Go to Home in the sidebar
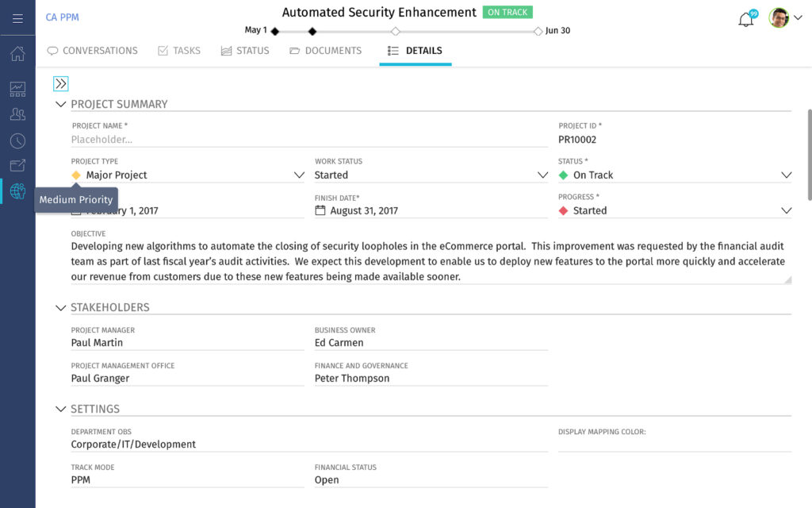This screenshot has height=508, width=812. (x=17, y=54)
